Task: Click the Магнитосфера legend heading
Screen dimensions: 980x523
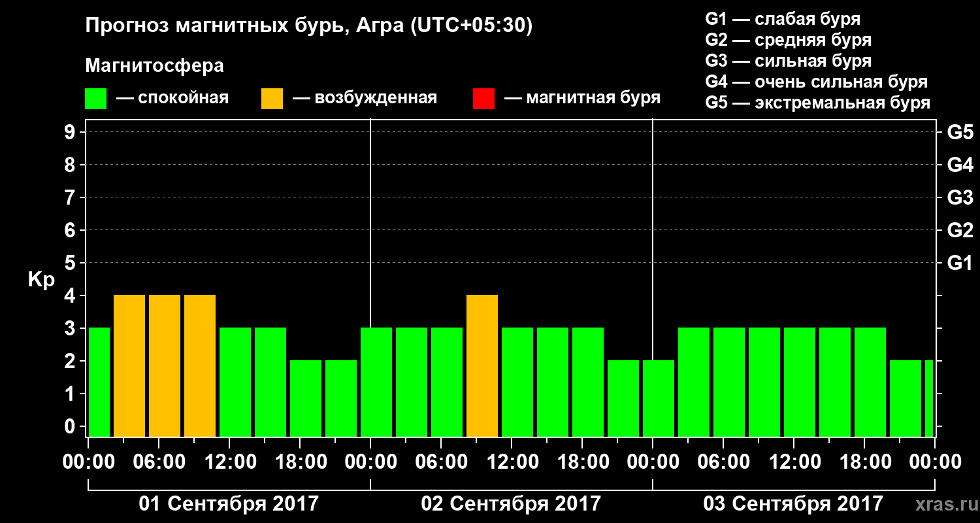Action: pos(155,66)
